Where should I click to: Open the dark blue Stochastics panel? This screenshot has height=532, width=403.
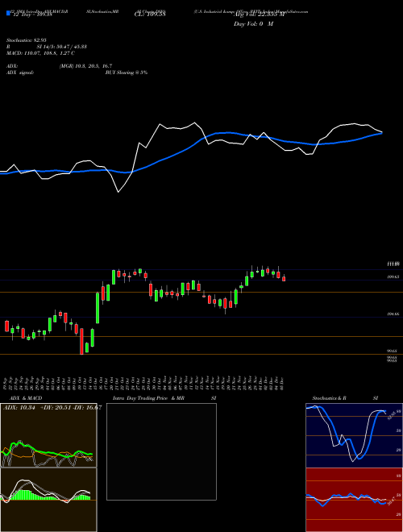(x=354, y=435)
